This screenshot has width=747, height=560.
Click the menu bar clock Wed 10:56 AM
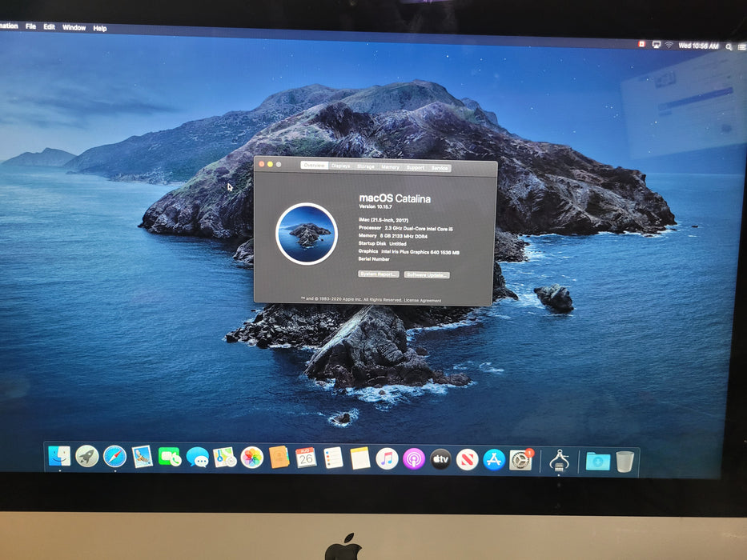tap(698, 46)
